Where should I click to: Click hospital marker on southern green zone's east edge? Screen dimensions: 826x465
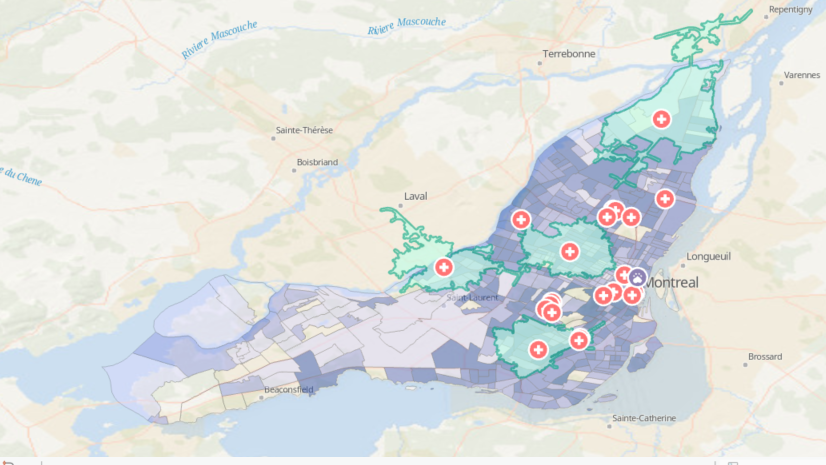click(578, 340)
